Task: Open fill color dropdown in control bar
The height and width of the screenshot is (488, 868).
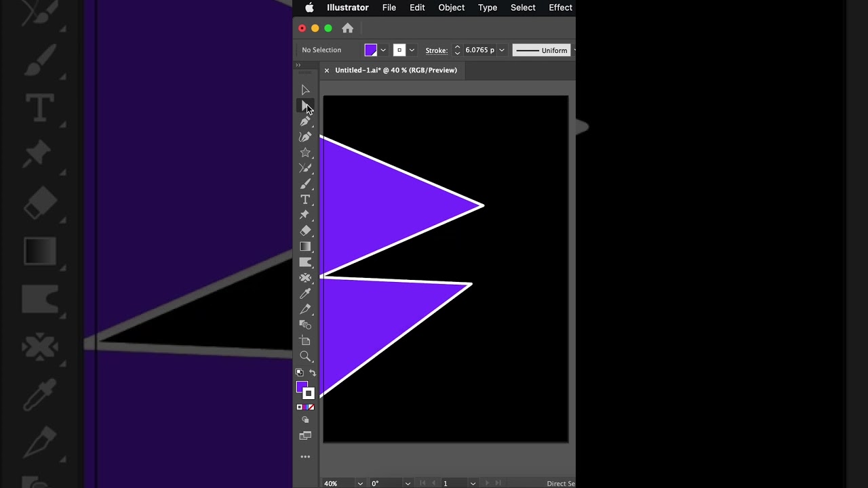Action: 383,50
